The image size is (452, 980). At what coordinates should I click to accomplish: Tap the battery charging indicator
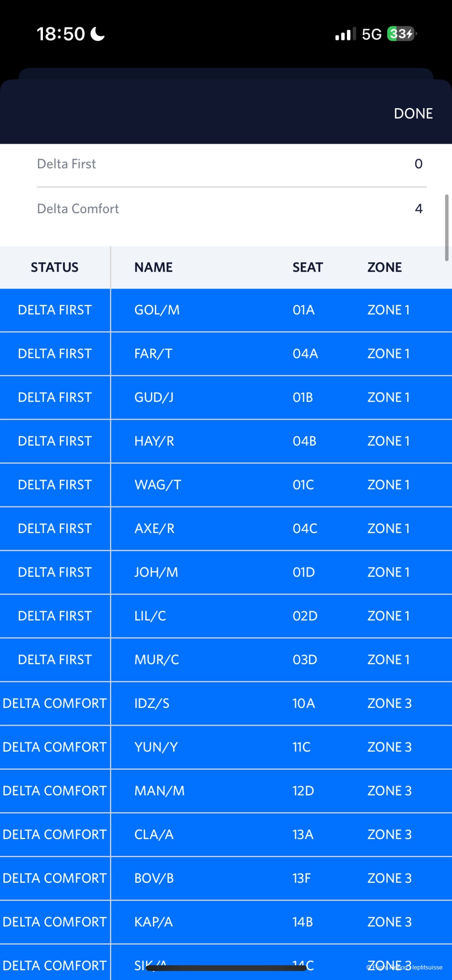(401, 34)
